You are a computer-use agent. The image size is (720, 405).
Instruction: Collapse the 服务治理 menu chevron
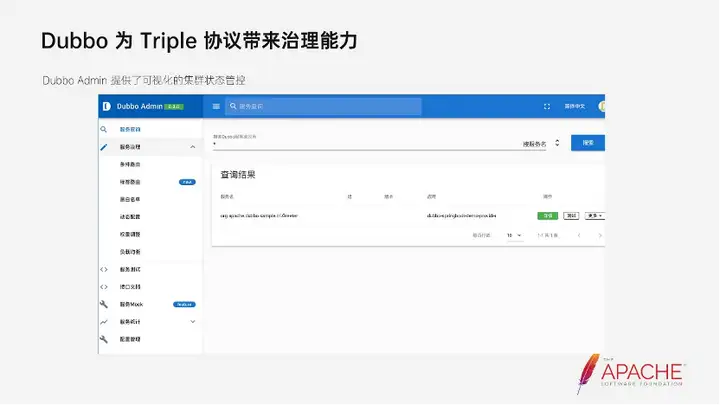193,147
